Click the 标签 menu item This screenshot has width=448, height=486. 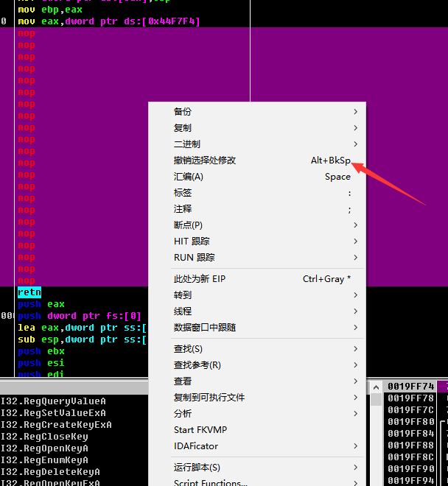click(x=183, y=193)
